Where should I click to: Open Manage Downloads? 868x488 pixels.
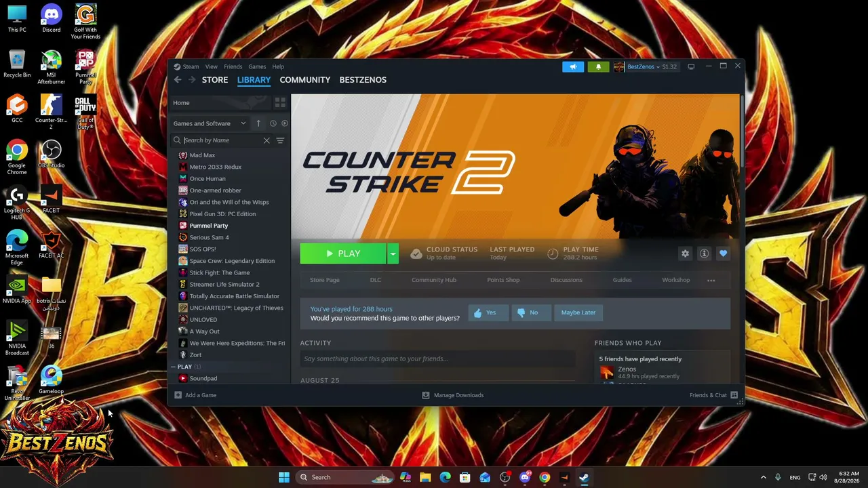453,395
